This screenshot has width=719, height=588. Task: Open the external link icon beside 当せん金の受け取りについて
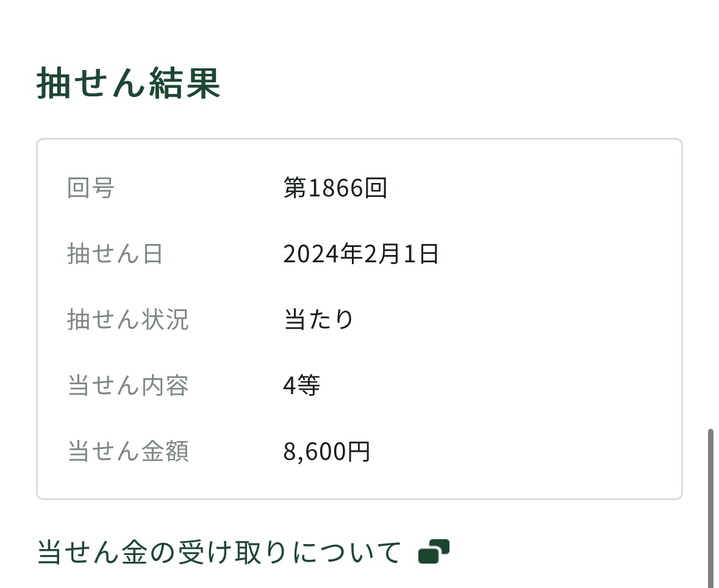(434, 551)
